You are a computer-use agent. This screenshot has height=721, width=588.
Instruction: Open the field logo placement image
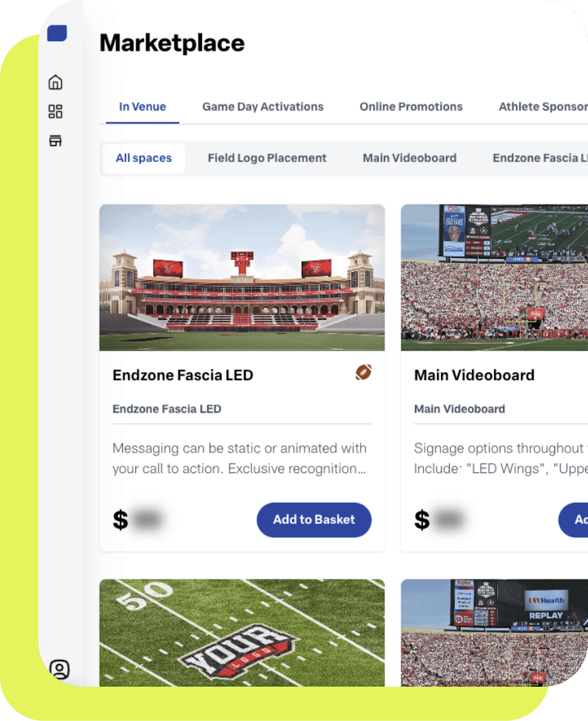(242, 632)
